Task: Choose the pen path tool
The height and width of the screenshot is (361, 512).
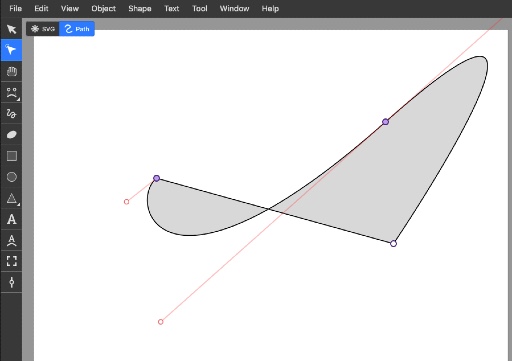Action: 11,92
